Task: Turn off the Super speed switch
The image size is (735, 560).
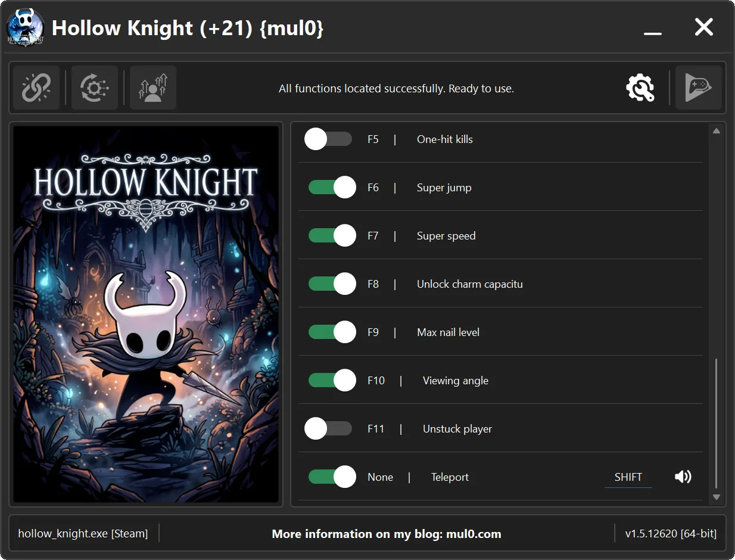Action: 332,236
